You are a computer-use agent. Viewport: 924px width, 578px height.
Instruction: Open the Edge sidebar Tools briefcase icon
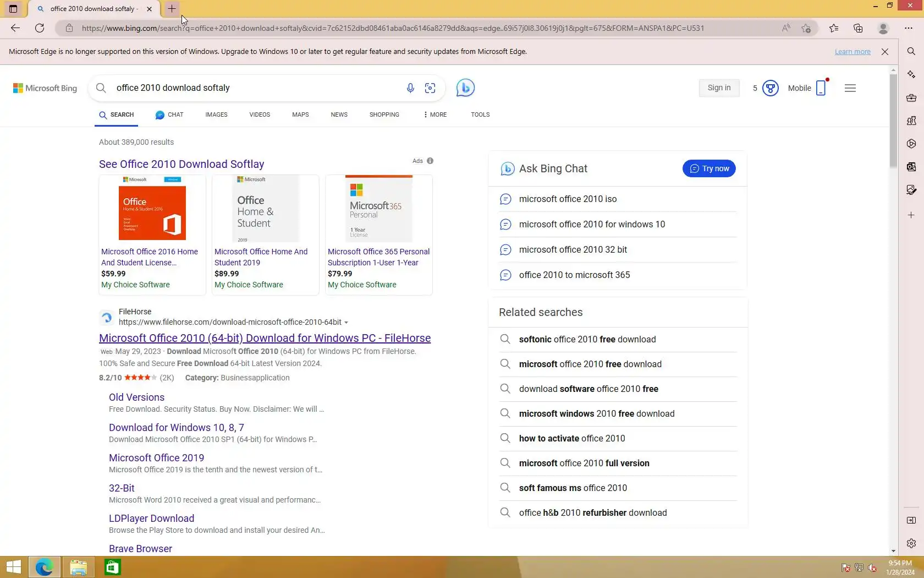tap(911, 97)
